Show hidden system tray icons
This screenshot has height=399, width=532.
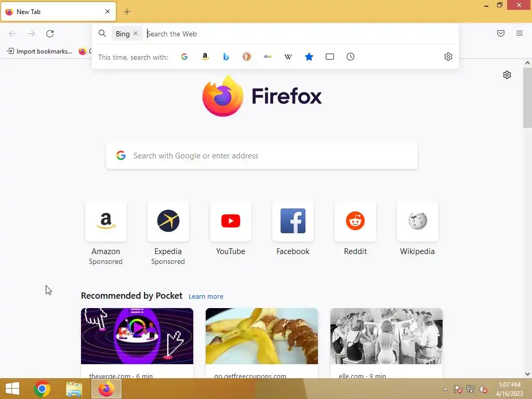coord(445,389)
